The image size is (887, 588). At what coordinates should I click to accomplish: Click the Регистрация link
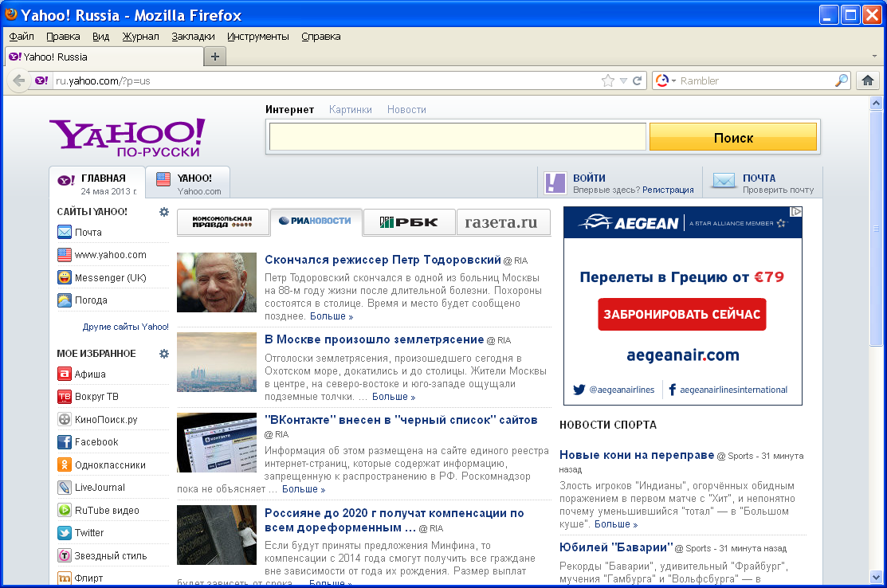pyautogui.click(x=668, y=190)
